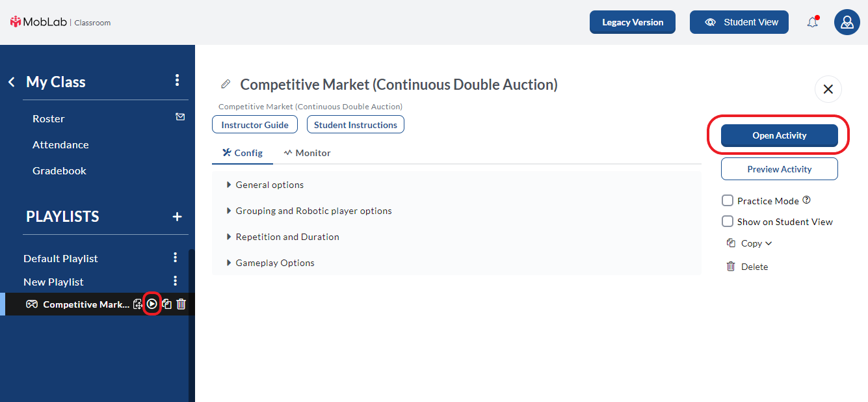868x402 pixels.
Task: Open the Instructor Guide
Action: [x=255, y=125]
